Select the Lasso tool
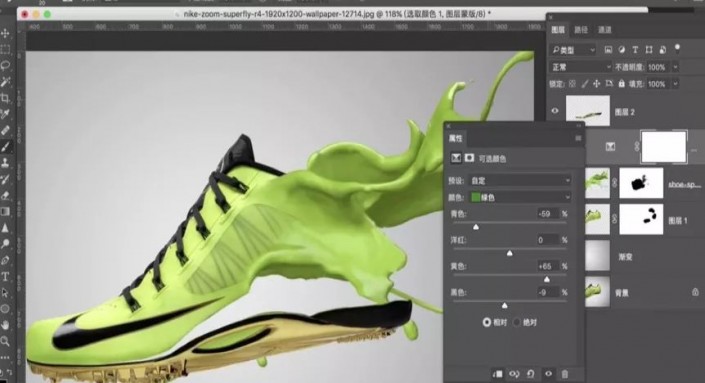This screenshot has width=705, height=383. pos(5,66)
